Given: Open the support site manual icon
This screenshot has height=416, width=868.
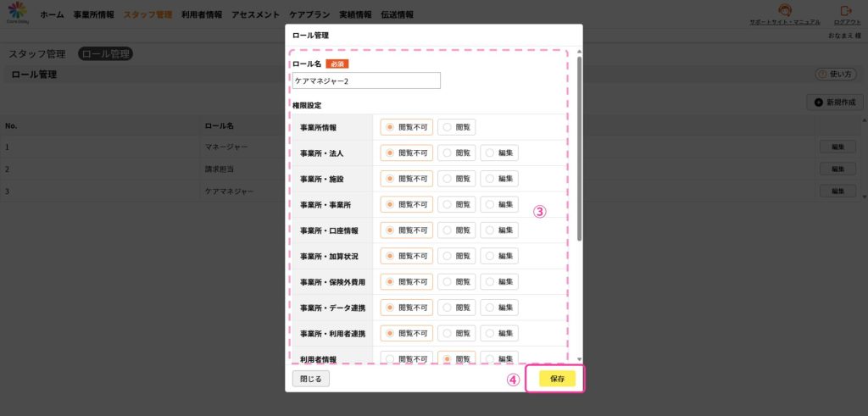Looking at the screenshot, I should click(785, 11).
